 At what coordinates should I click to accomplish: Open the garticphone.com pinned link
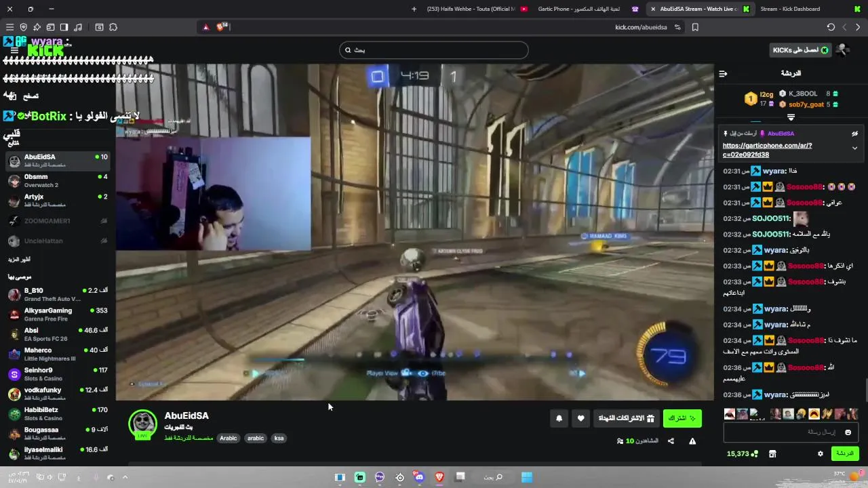[767, 150]
